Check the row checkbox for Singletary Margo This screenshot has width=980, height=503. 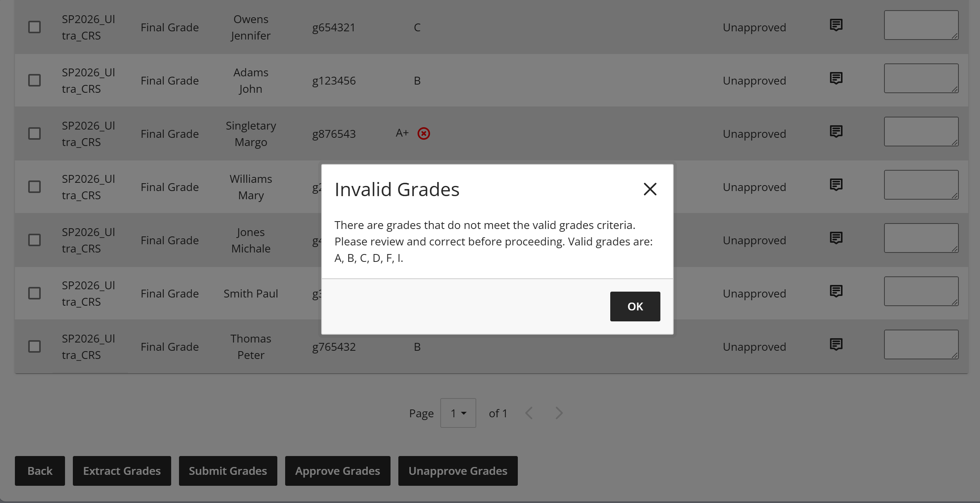coord(34,133)
